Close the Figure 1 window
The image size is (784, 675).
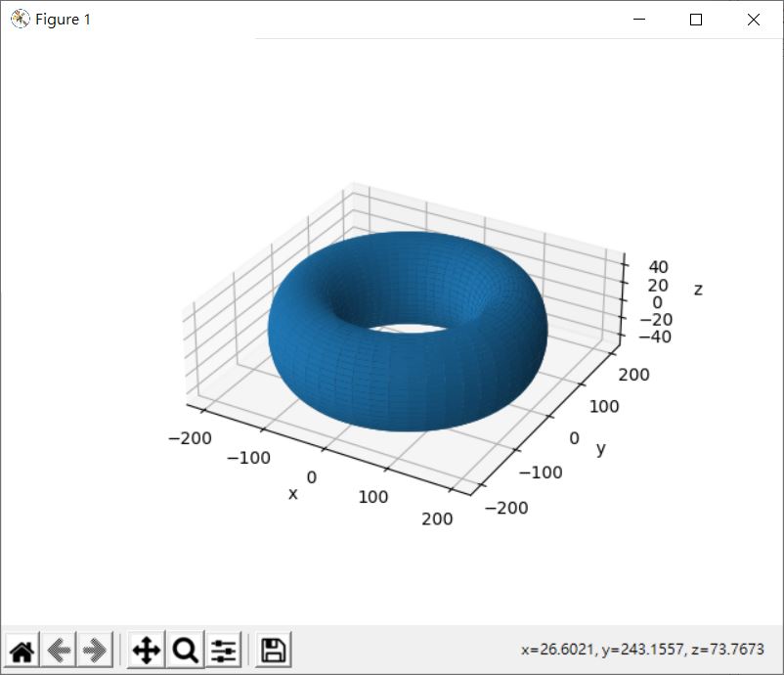[x=753, y=20]
